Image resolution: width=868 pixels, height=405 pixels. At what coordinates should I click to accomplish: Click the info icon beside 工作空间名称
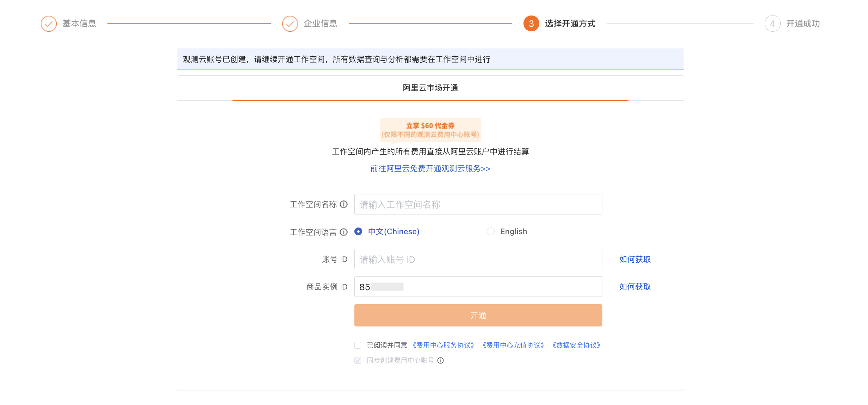coord(343,204)
